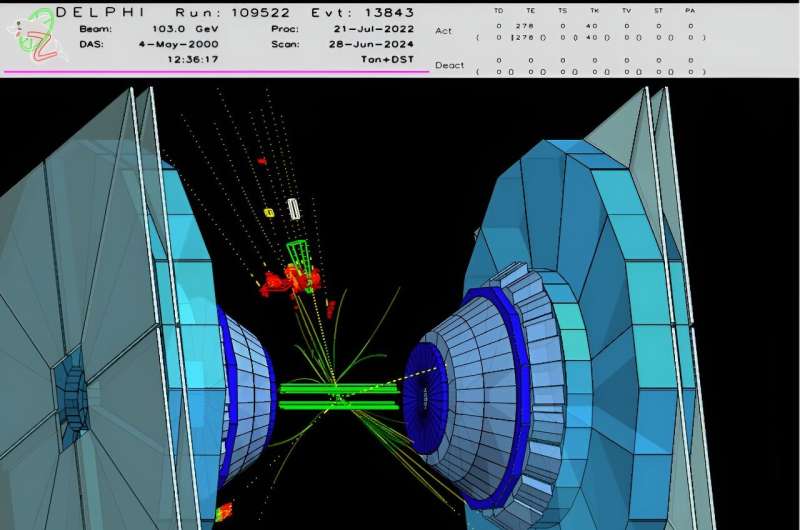Viewport: 800px width, 530px height.
Task: Select the white rectangular hit marker
Action: [294, 208]
